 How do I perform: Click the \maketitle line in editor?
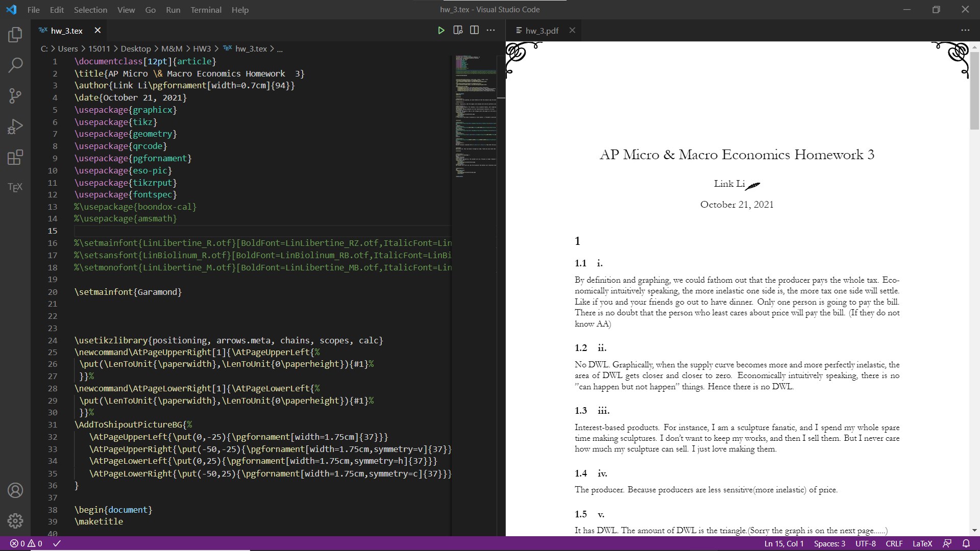pos(99,522)
